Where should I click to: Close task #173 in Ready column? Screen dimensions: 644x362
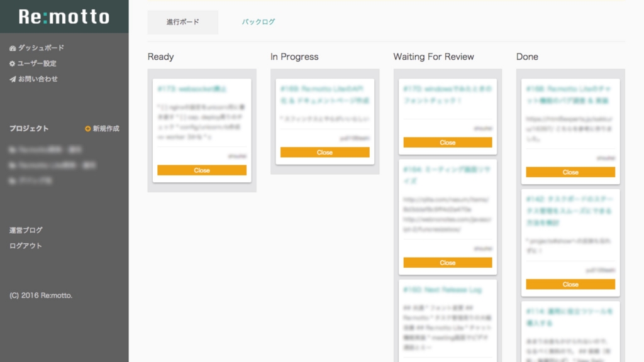(x=202, y=170)
